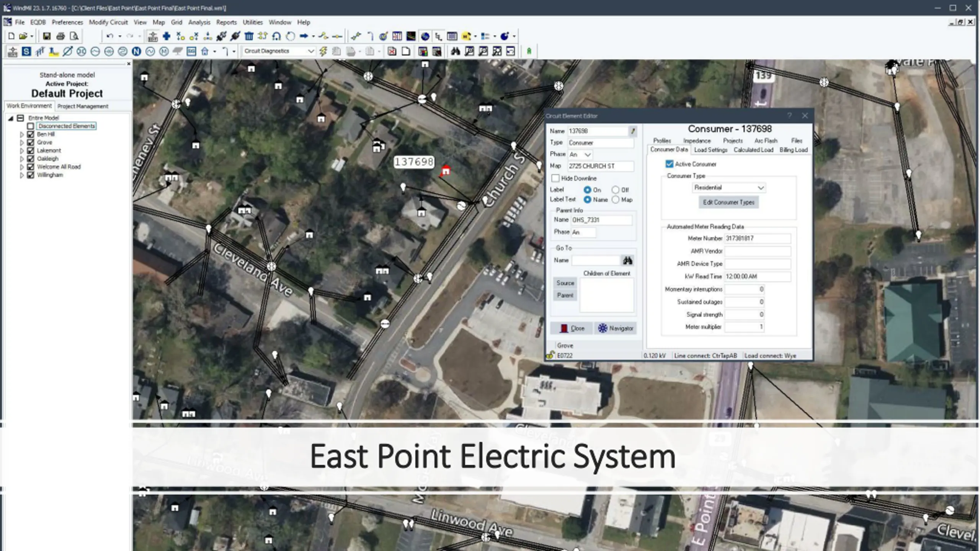
Task: Open the Modify Circuit menu
Action: 108,22
